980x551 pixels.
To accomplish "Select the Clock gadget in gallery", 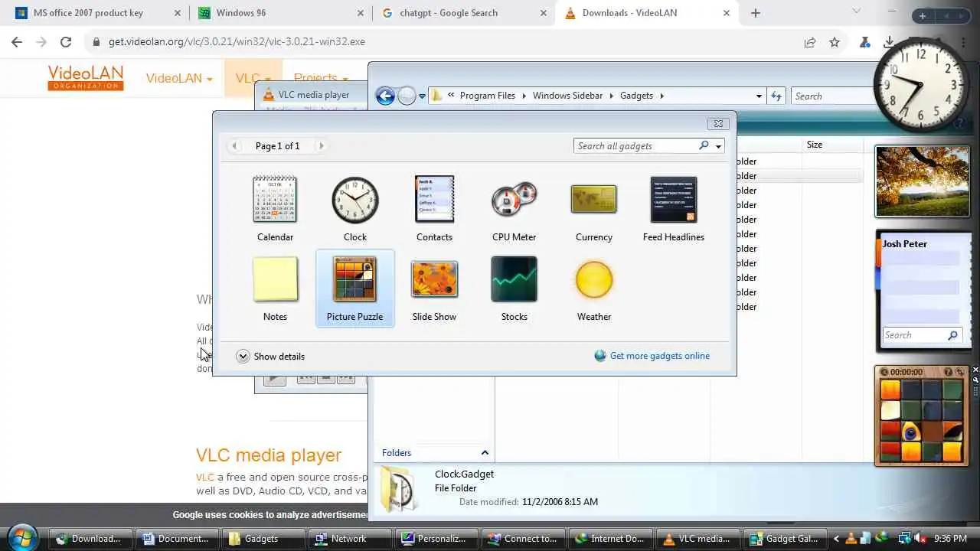I will [354, 201].
